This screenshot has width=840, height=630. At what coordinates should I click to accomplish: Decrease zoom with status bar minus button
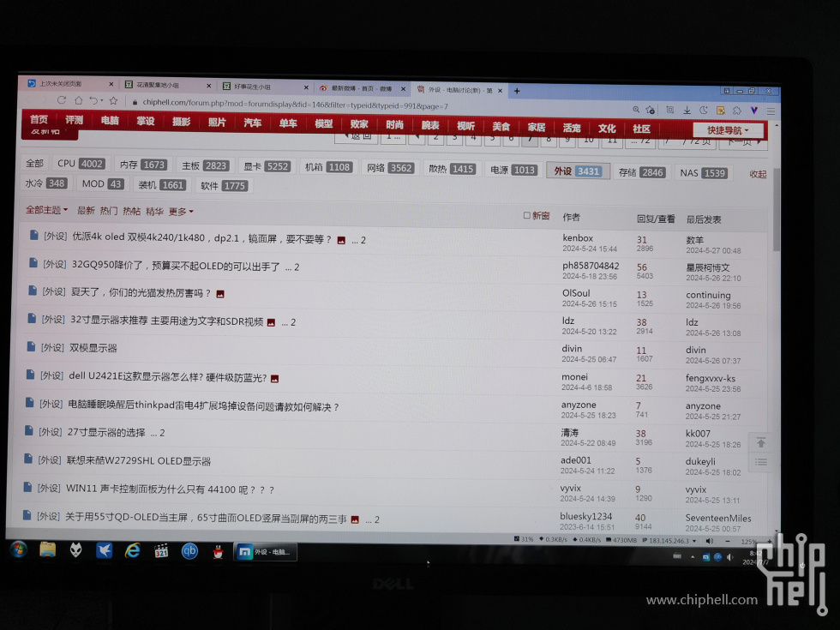pos(728,541)
